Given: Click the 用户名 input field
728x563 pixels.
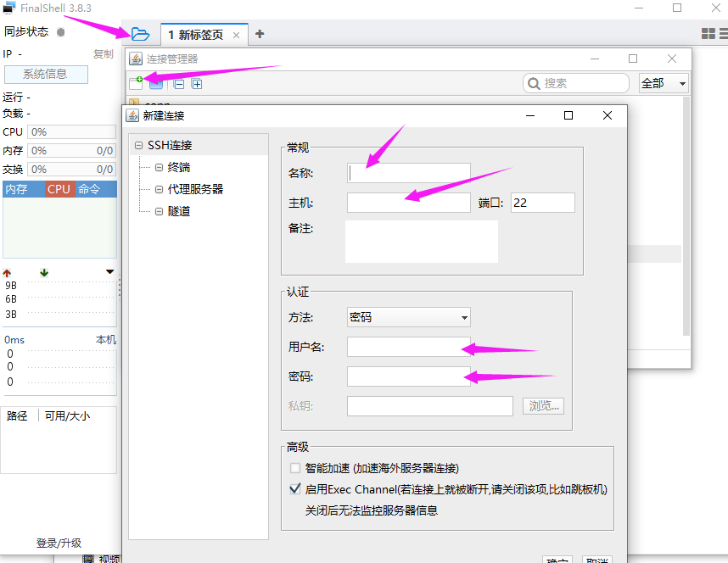Looking at the screenshot, I should tap(409, 347).
